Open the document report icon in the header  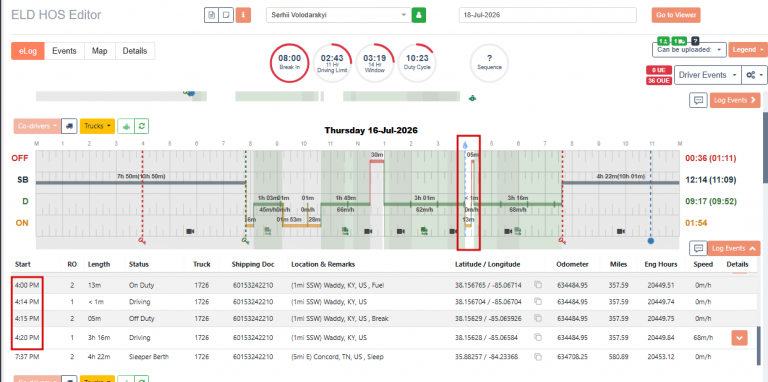(x=211, y=15)
